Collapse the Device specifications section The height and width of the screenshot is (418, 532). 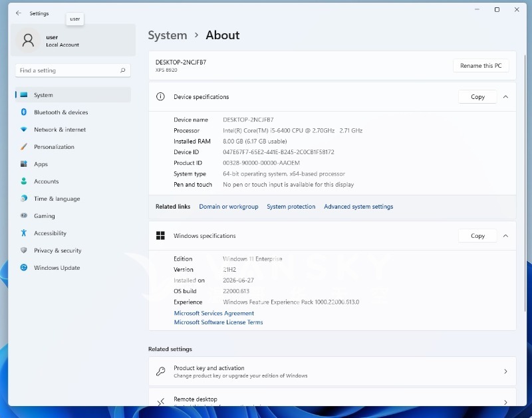[505, 97]
